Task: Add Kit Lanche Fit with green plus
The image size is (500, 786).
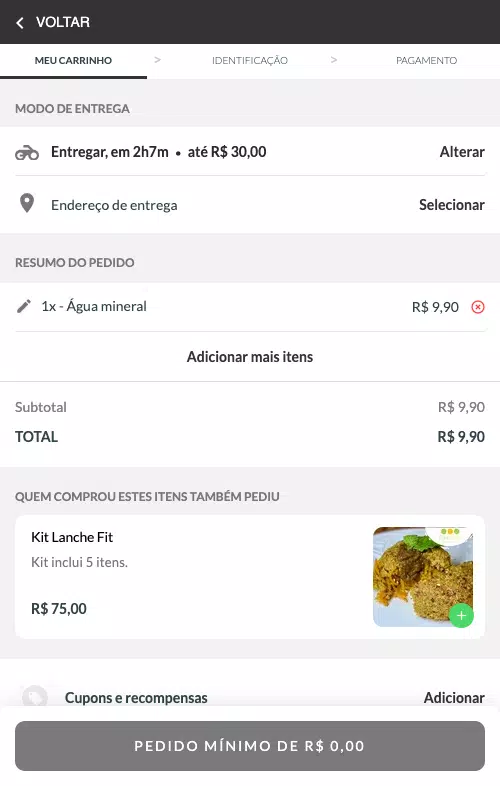Action: pos(461,616)
